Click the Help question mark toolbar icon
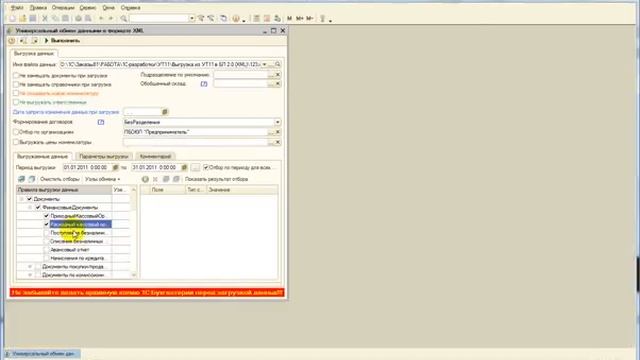Image resolution: width=640 pixels, height=360 pixels. [x=236, y=18]
